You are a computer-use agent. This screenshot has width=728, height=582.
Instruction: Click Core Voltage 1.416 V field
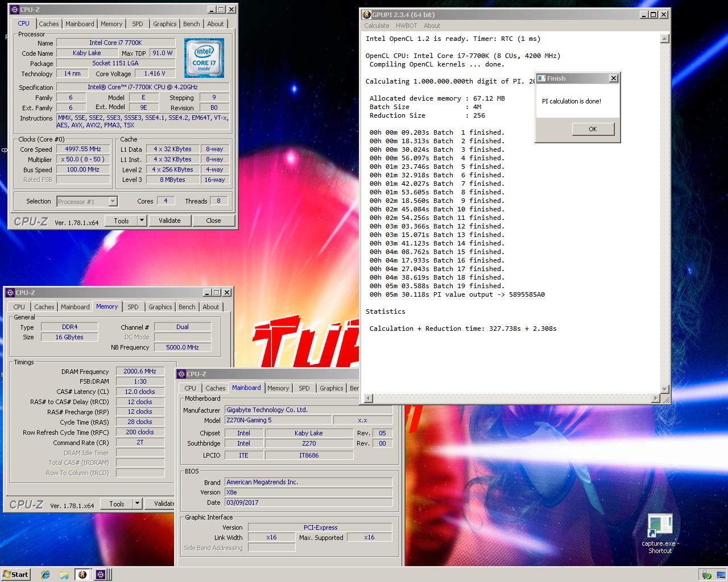[x=155, y=73]
